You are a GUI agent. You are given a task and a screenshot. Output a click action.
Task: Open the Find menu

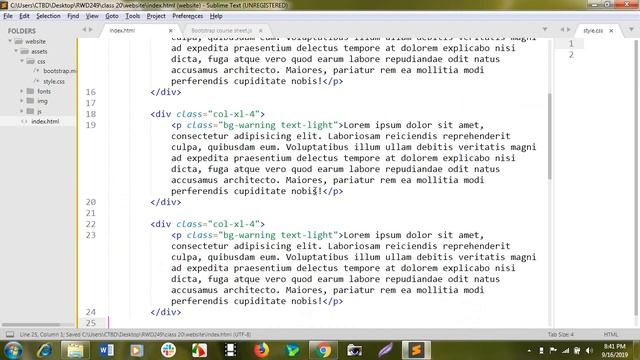coord(73,16)
